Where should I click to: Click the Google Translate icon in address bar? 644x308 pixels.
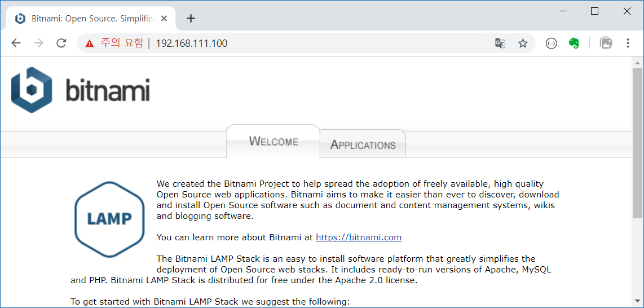click(x=500, y=43)
